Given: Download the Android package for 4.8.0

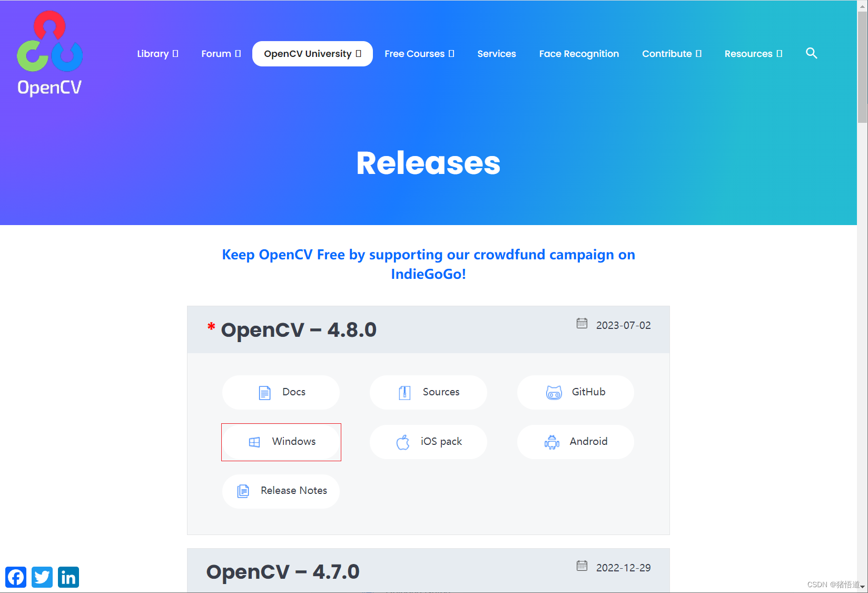Looking at the screenshot, I should [x=576, y=442].
